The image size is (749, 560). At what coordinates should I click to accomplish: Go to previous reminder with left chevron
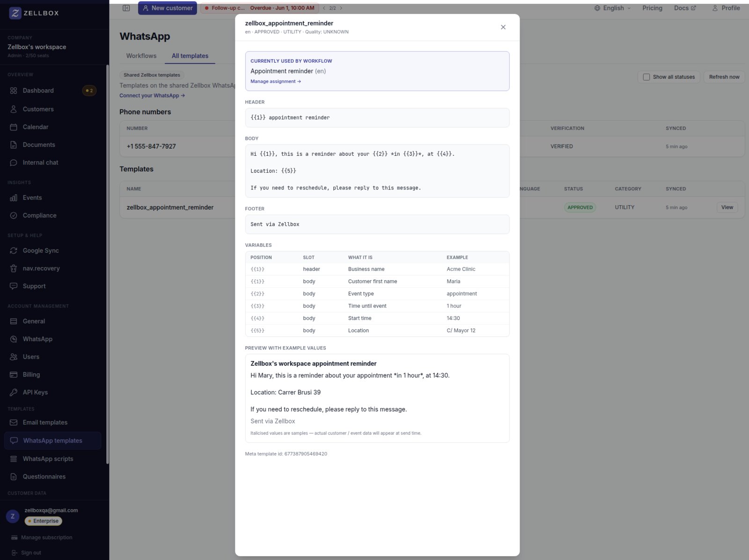[x=324, y=8]
